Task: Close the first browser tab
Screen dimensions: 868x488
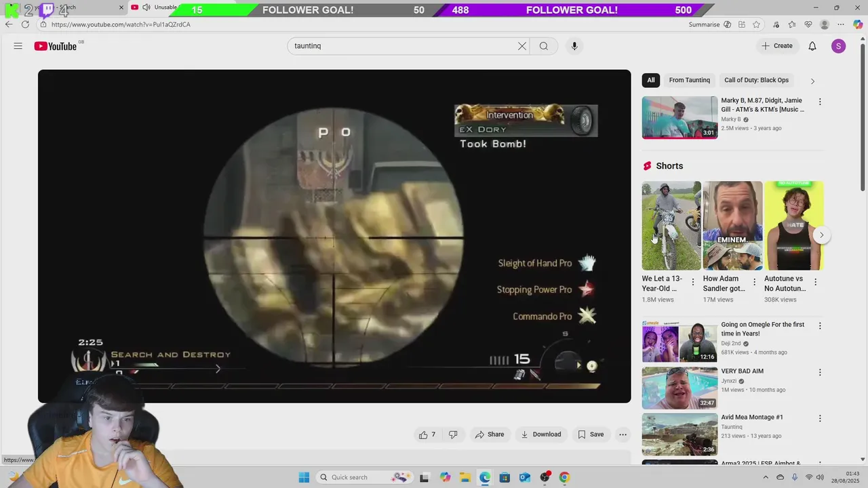Action: pos(121,7)
